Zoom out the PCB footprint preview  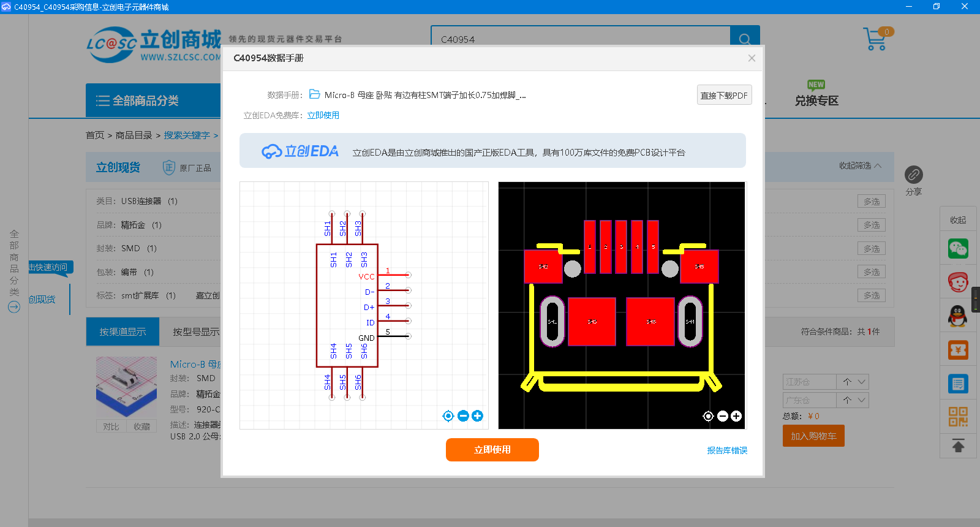[x=722, y=416]
